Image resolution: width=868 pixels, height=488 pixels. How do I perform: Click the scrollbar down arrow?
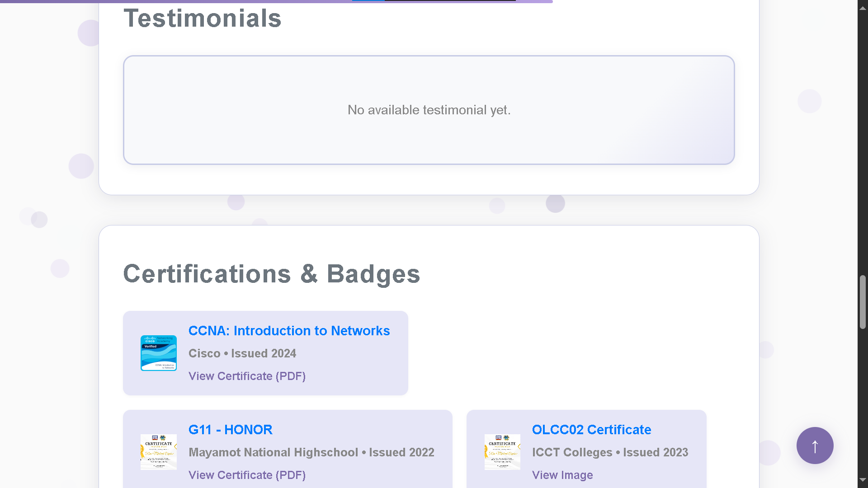863,481
